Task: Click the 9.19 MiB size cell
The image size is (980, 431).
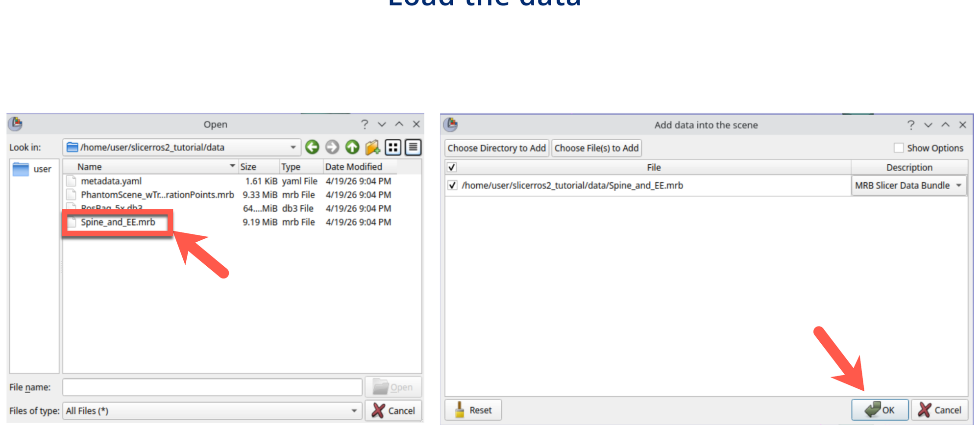Action: (x=260, y=222)
